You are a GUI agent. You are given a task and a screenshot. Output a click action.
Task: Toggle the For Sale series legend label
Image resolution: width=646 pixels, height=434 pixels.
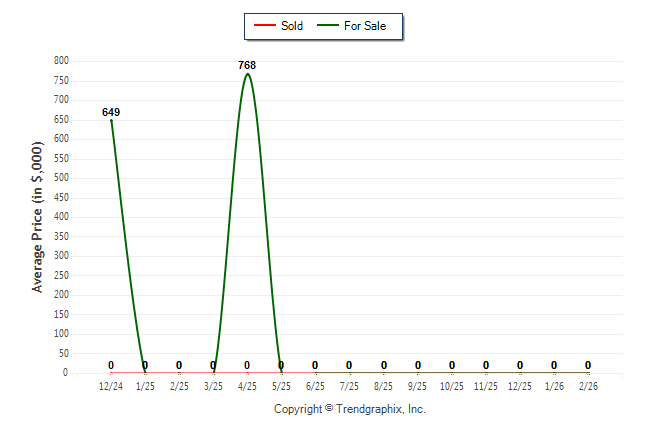[364, 26]
